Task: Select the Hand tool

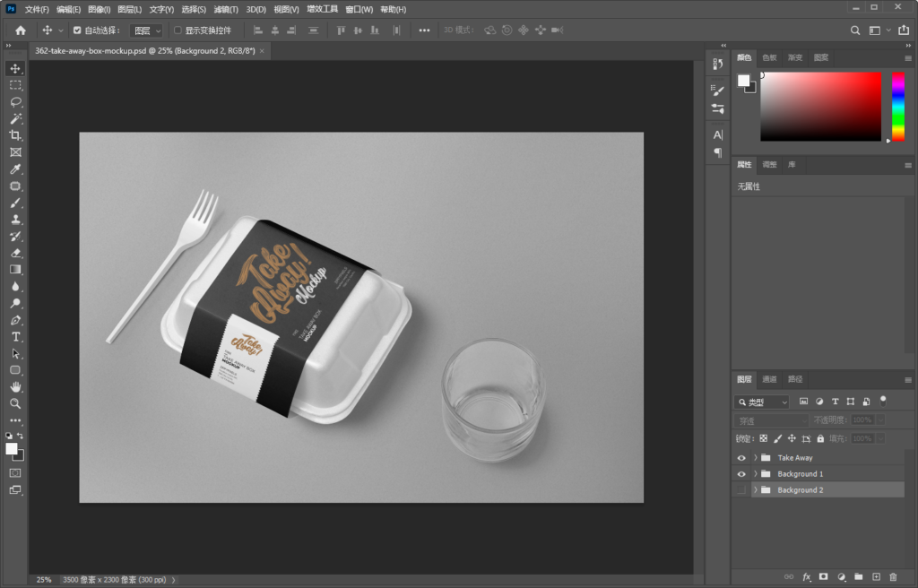Action: [x=15, y=387]
